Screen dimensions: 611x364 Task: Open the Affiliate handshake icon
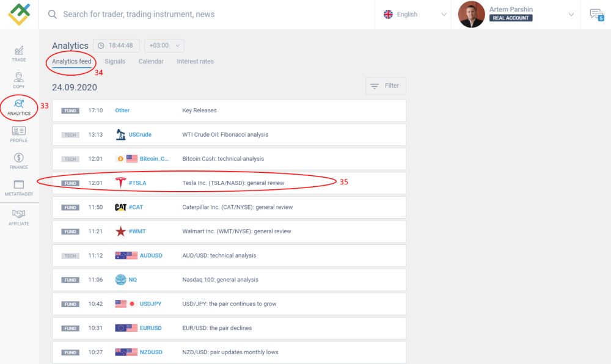(x=19, y=217)
